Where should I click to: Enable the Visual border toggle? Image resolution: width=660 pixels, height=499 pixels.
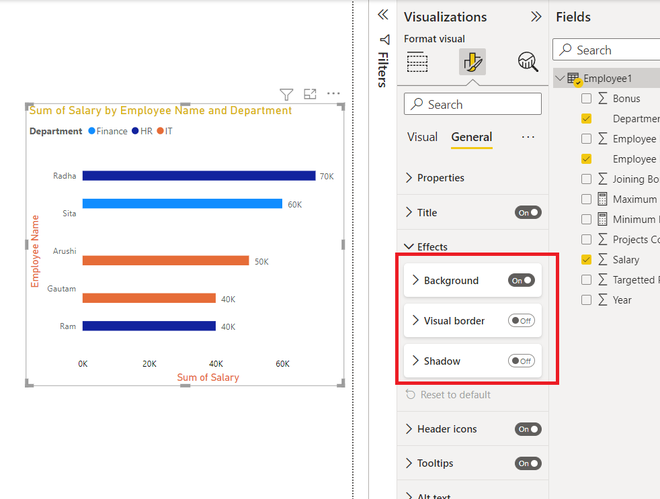pos(522,321)
